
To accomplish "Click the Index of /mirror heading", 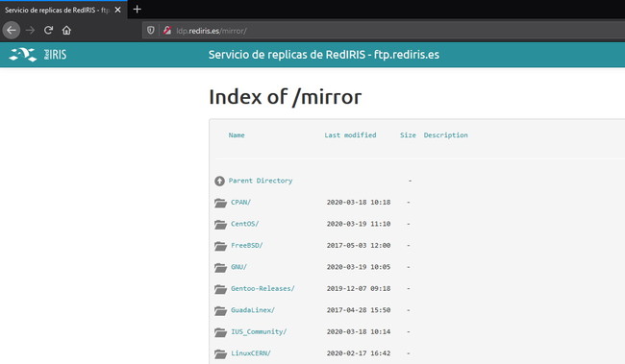I will click(285, 97).
